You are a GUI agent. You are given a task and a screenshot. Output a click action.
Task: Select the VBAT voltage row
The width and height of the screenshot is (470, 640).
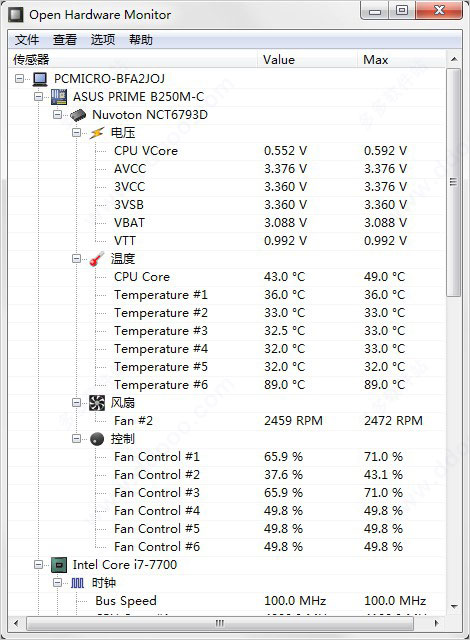[227, 223]
